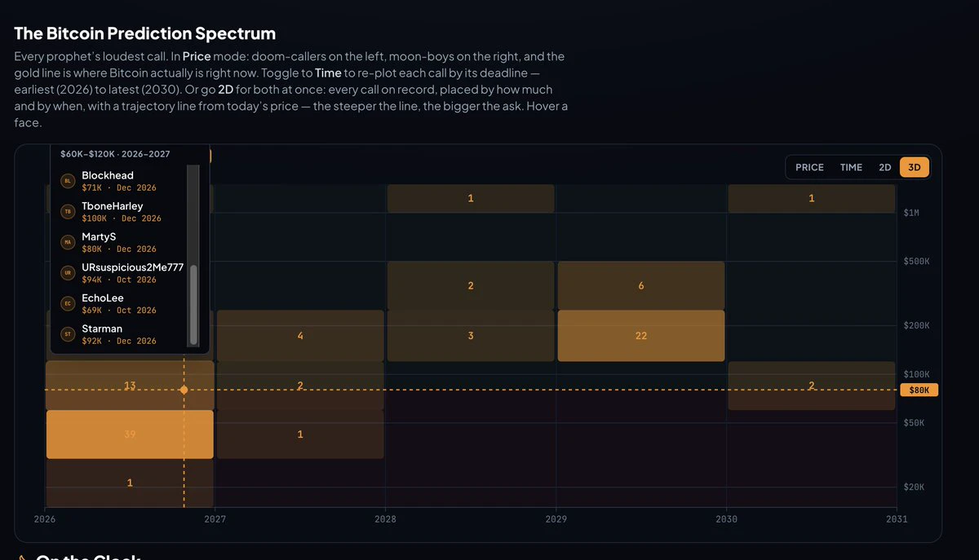This screenshot has height=560, width=979.
Task: Toggle the 2D view mode
Action: pyautogui.click(x=884, y=167)
